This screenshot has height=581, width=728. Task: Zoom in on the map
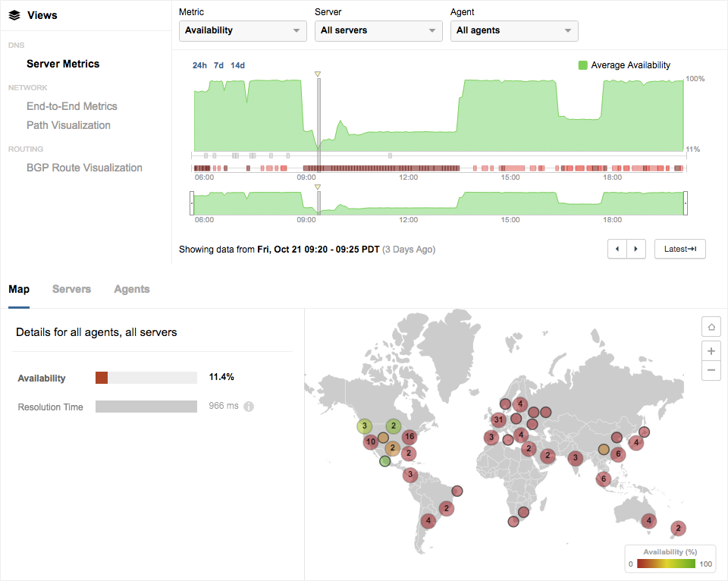tap(711, 351)
